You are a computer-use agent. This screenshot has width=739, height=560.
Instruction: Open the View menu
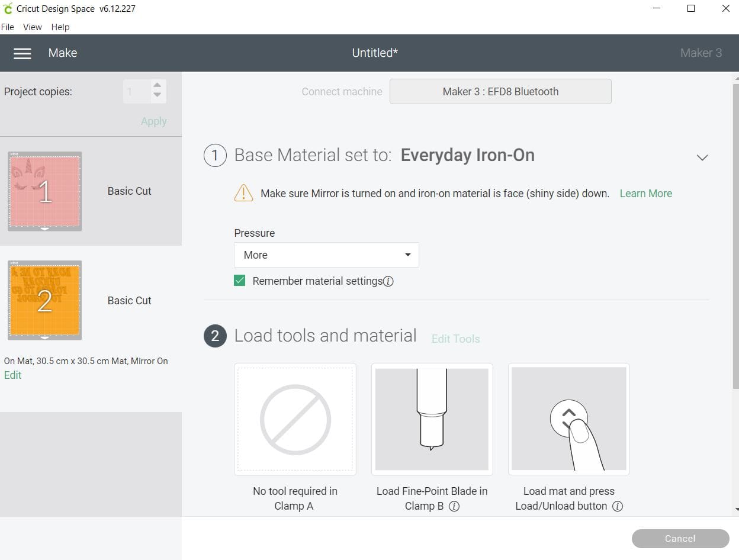(33, 27)
